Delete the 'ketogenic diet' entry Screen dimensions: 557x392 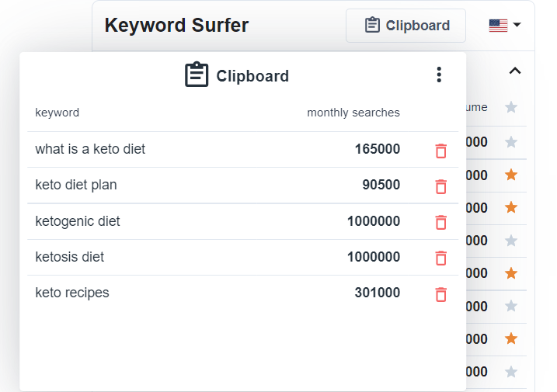coord(440,222)
